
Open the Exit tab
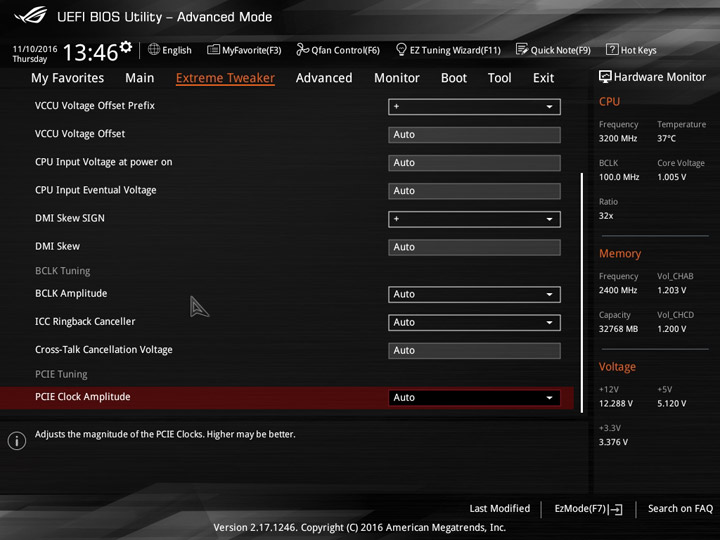(x=543, y=78)
